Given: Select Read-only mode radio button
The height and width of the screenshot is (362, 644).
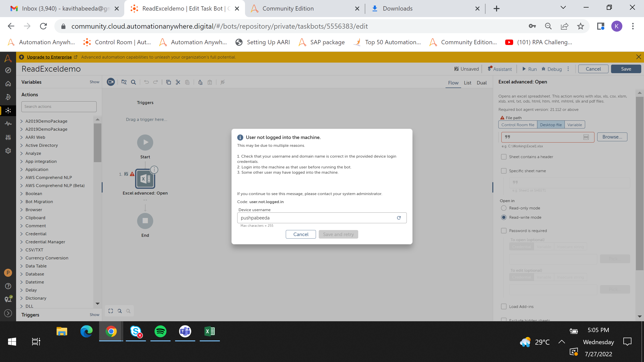Looking at the screenshot, I should [x=504, y=208].
